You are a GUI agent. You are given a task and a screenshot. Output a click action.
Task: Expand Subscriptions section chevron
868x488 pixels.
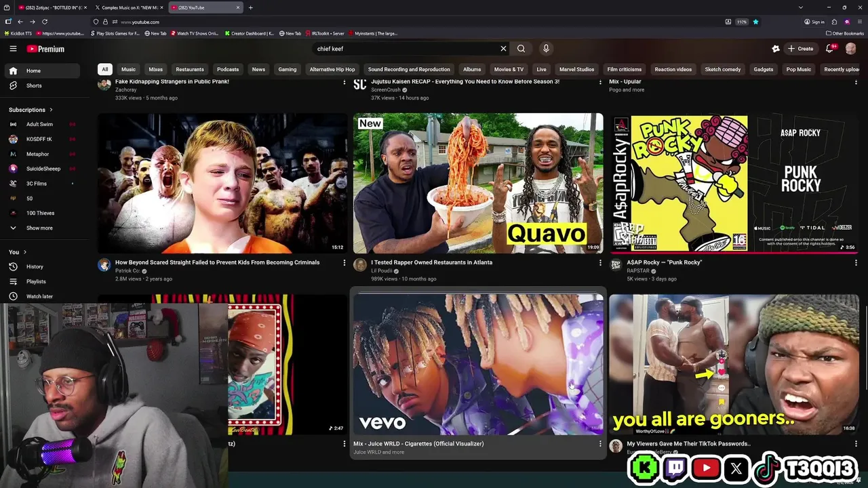pyautogui.click(x=51, y=110)
